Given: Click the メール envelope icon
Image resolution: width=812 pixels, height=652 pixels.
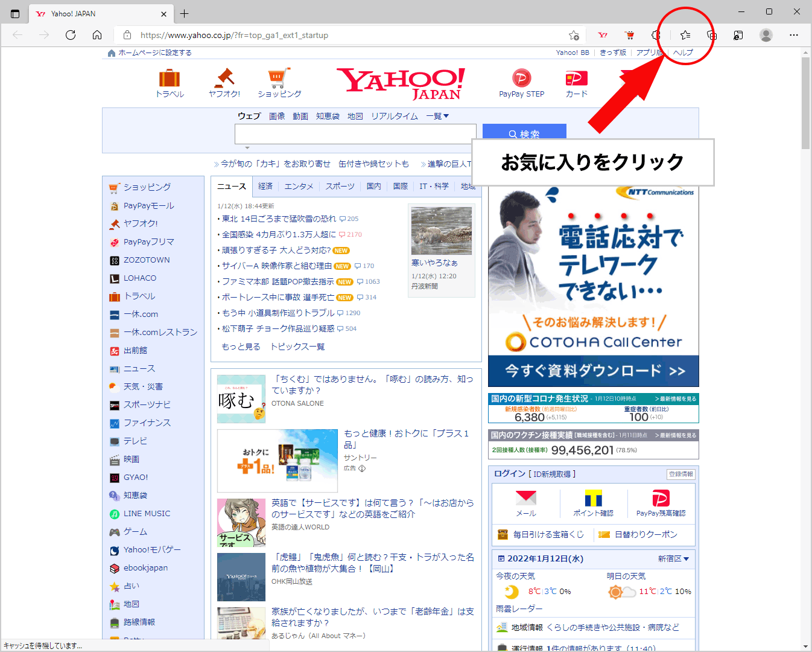Looking at the screenshot, I should (526, 498).
